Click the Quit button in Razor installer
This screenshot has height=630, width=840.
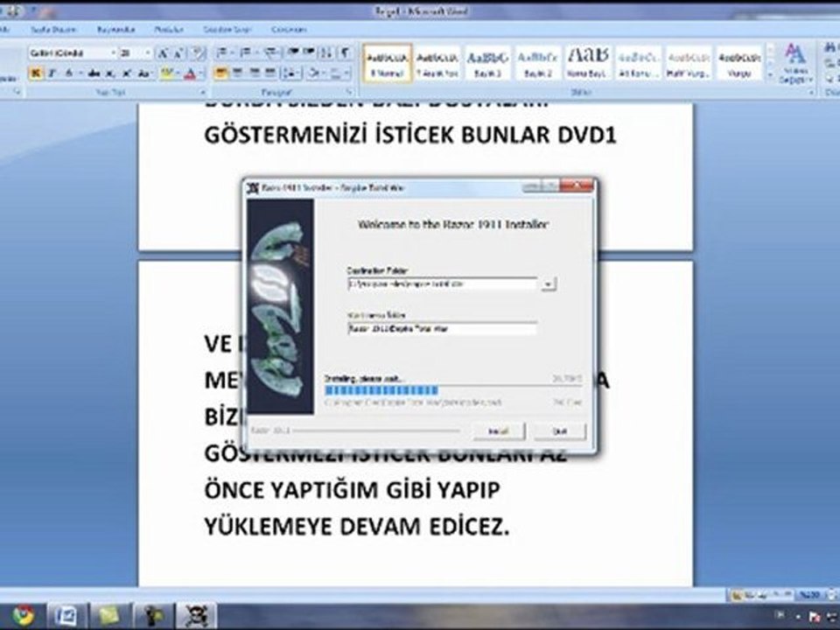coord(560,431)
